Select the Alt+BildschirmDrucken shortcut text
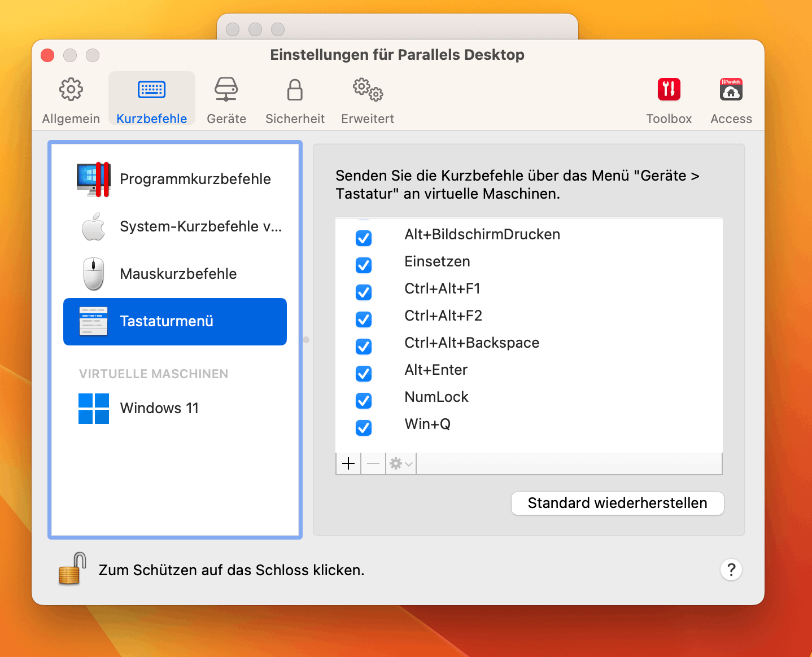The width and height of the screenshot is (812, 657). coord(482,235)
